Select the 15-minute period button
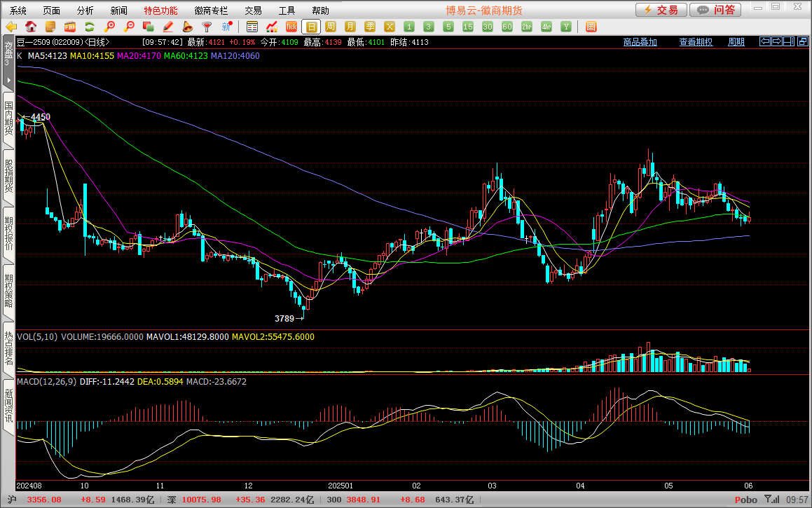This screenshot has height=508, width=812. pyautogui.click(x=468, y=27)
